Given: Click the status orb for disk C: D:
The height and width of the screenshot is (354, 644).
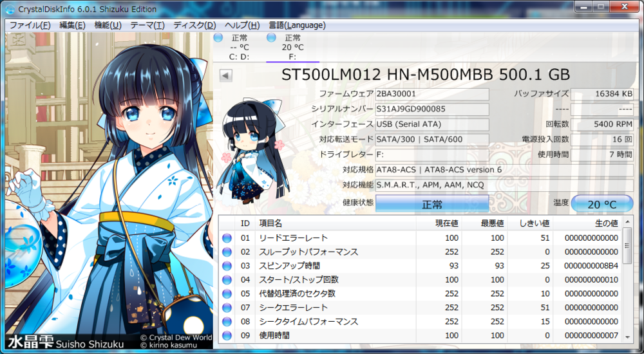Looking at the screenshot, I should pos(218,38).
